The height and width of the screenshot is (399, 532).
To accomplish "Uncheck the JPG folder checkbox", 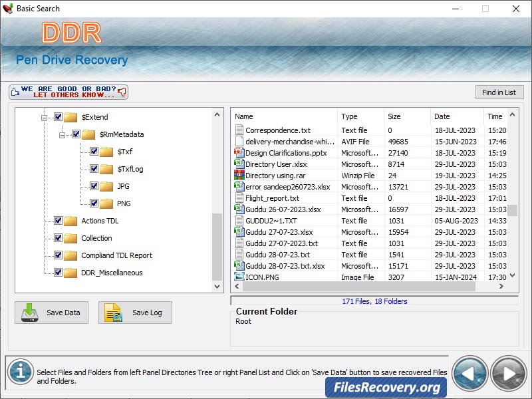I will 95,186.
